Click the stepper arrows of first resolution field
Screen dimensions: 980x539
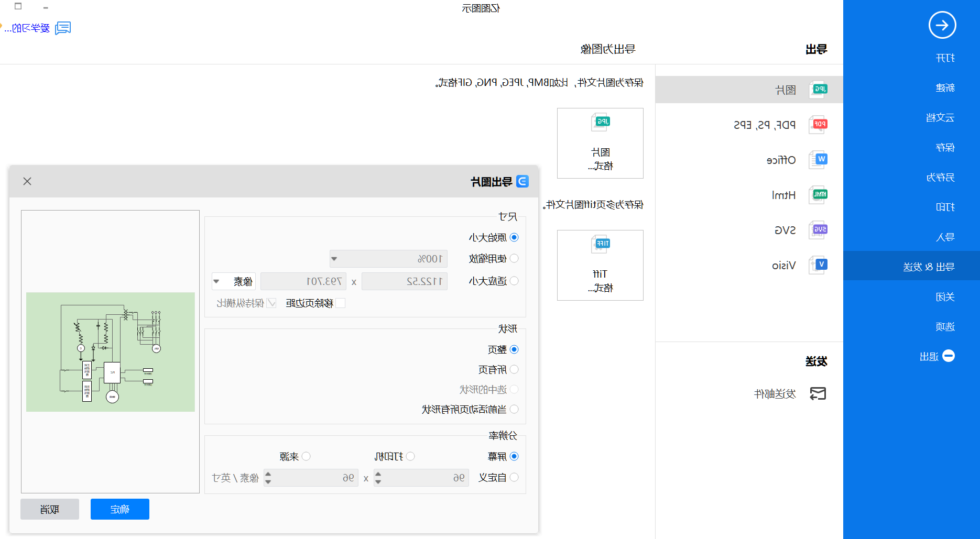click(x=378, y=478)
